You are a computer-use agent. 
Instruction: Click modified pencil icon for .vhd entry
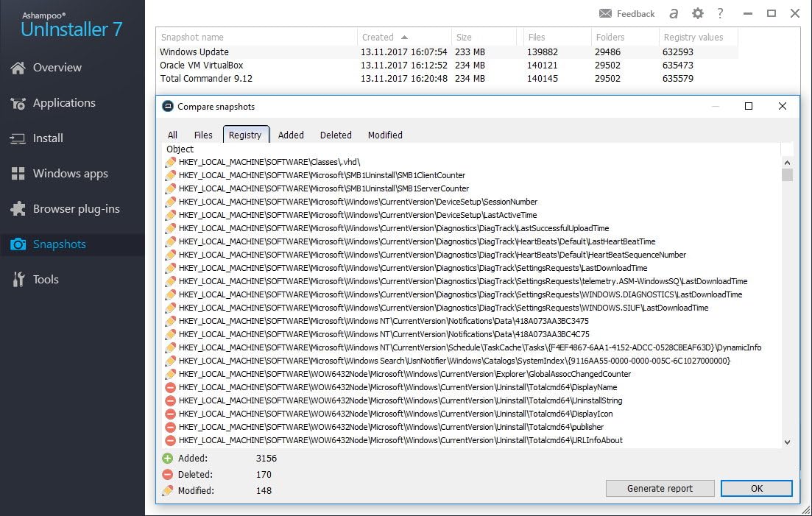pos(170,162)
